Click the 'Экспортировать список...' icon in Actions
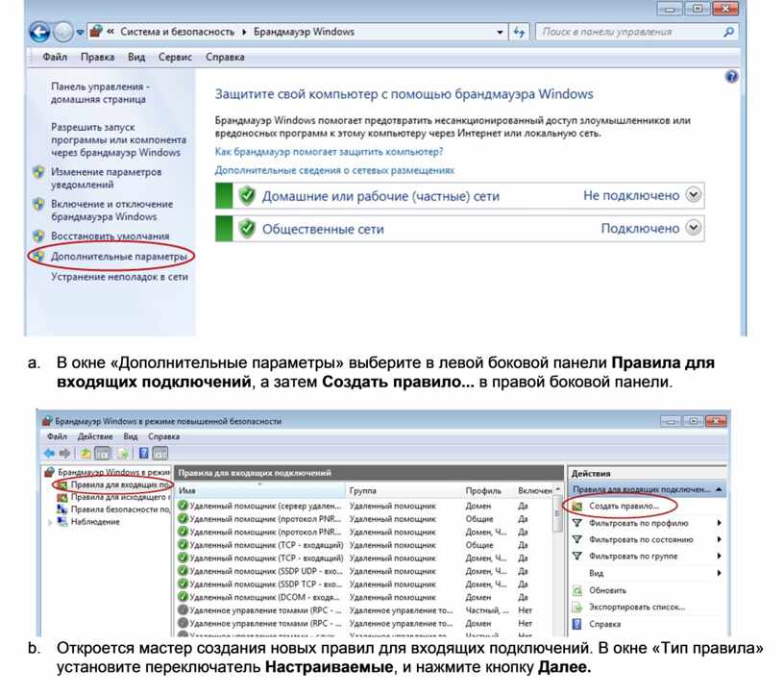This screenshot has height=695, width=784. coord(577,608)
